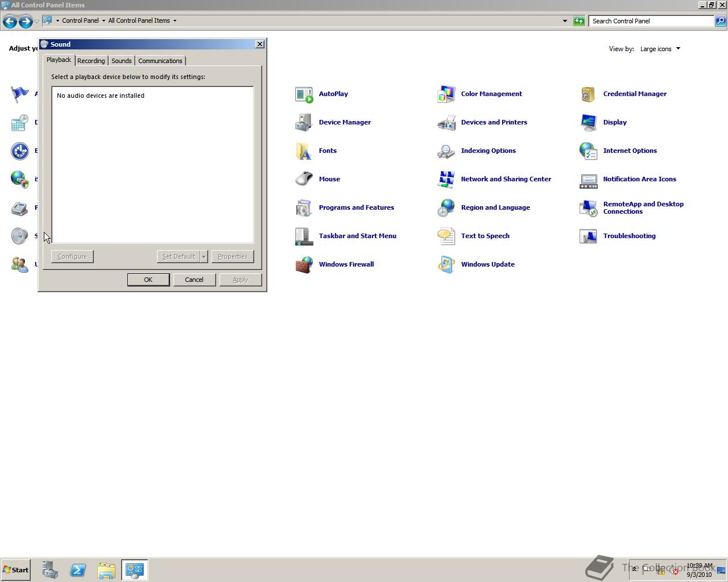
Task: Click the search magnifier button
Action: pos(721,21)
